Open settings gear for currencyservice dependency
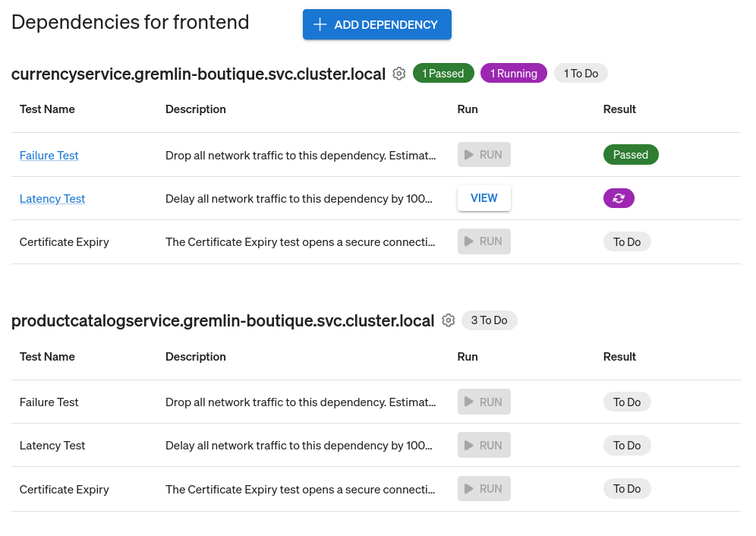Viewport: 756px width, 536px height. click(398, 74)
